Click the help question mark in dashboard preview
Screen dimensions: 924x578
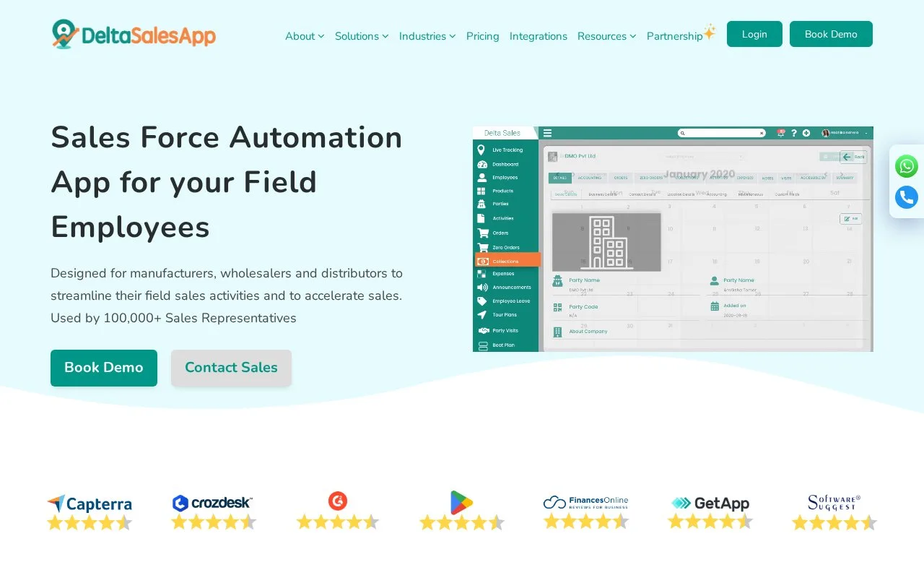(794, 133)
